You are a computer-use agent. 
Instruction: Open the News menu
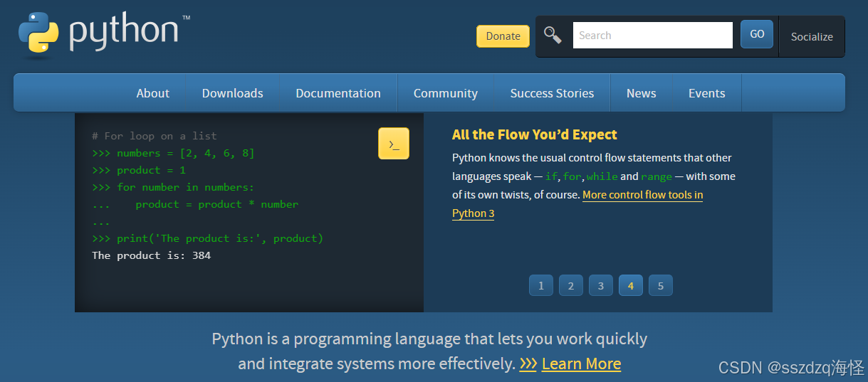[642, 93]
